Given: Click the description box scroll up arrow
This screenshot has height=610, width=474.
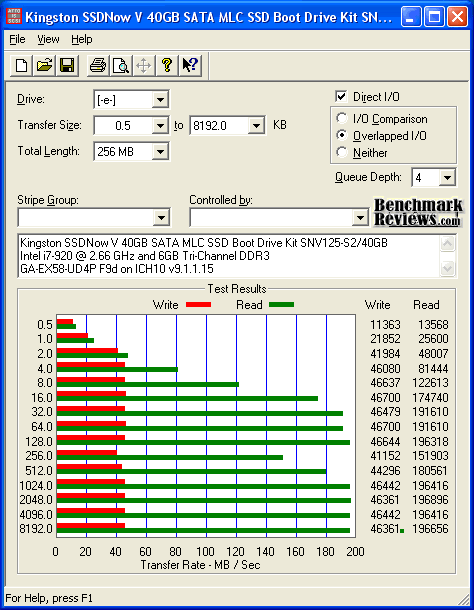Looking at the screenshot, I should [448, 244].
